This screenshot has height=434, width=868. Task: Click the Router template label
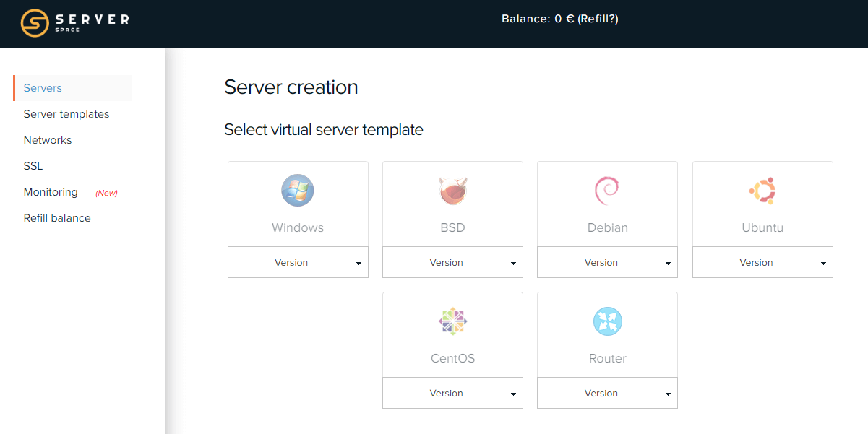coord(607,358)
